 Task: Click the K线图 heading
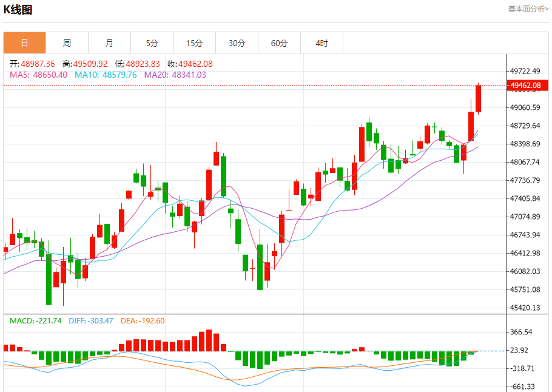18,10
